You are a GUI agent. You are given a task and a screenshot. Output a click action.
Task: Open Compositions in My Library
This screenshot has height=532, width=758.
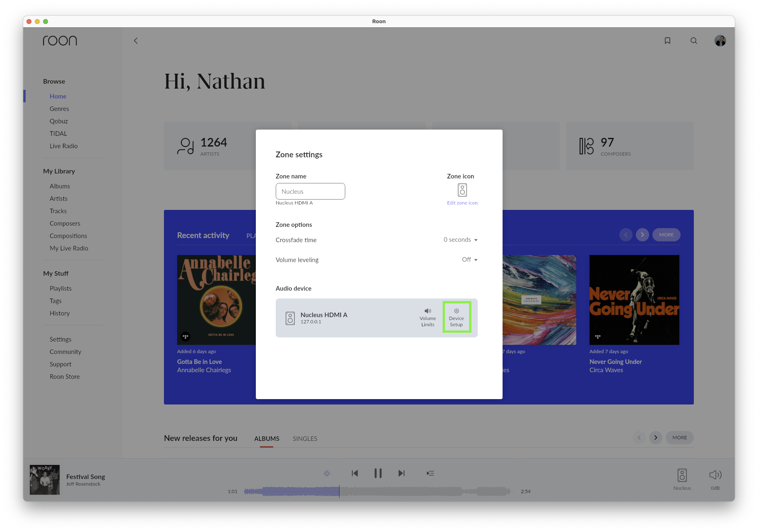68,236
